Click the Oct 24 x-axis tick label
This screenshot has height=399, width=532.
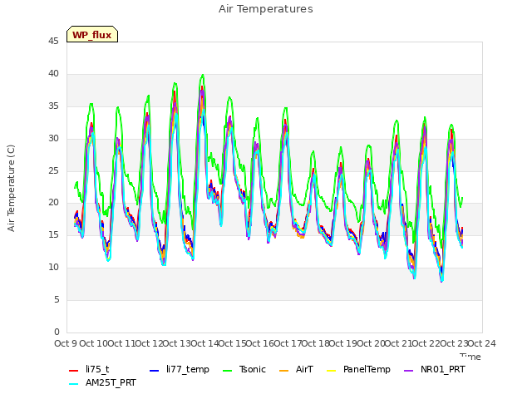[482, 343]
